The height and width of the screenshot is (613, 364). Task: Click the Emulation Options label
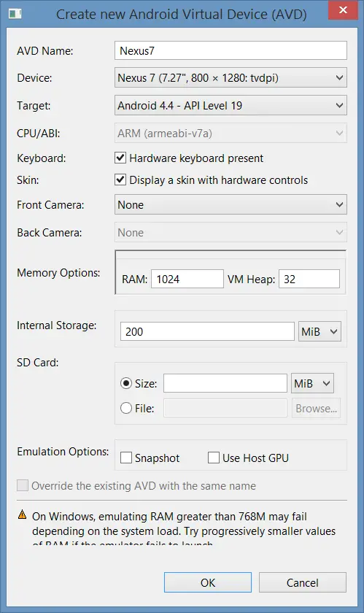pyautogui.click(x=63, y=452)
